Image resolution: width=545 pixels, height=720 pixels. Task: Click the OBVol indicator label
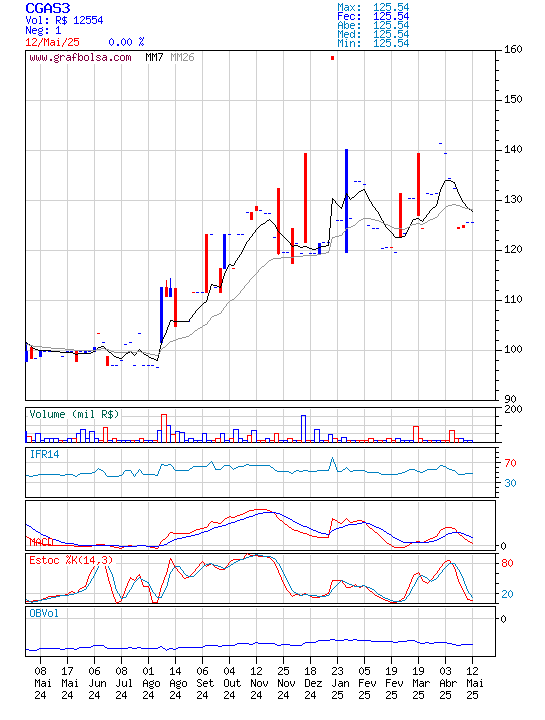point(44,613)
